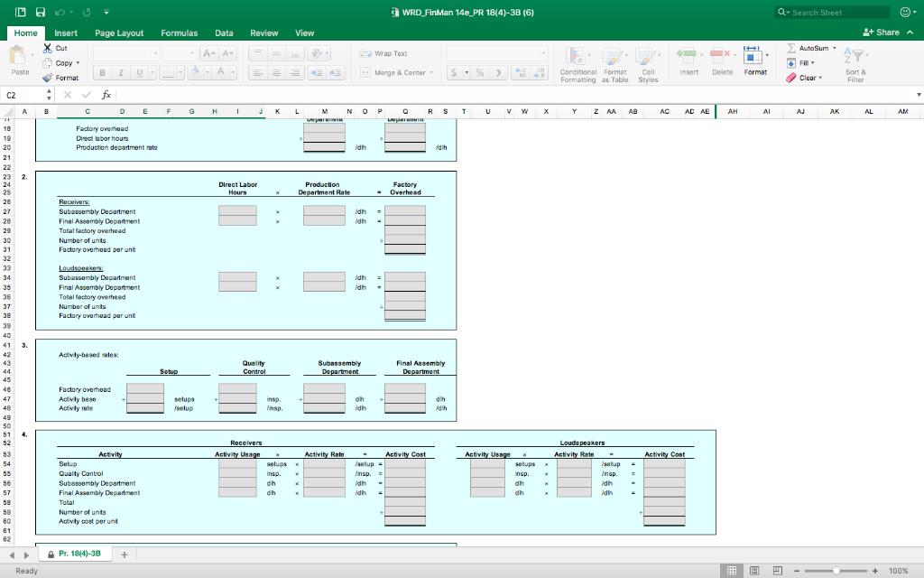Open the Merge & Center dropdown arrow
Image resolution: width=924 pixels, height=578 pixels.
pos(431,73)
